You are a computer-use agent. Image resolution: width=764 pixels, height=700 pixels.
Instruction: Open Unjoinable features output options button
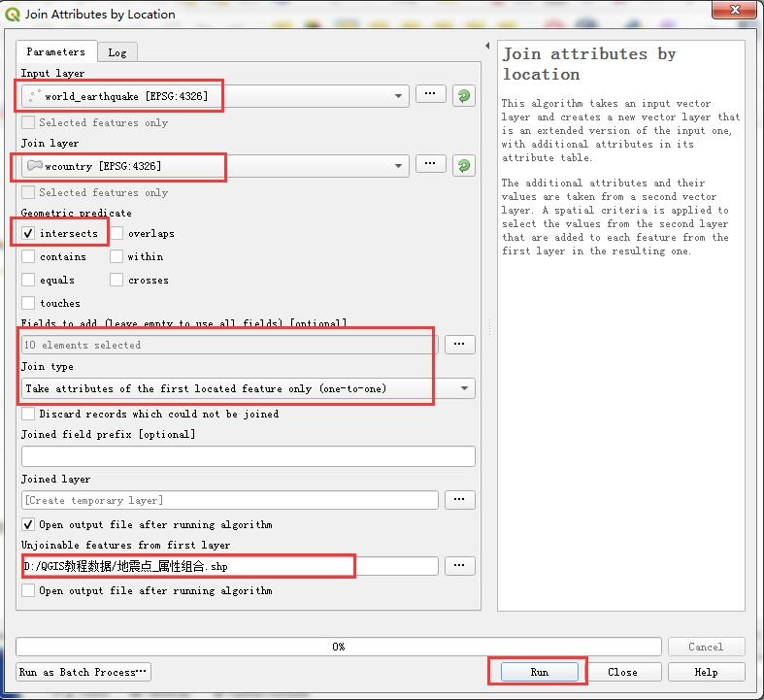point(459,566)
